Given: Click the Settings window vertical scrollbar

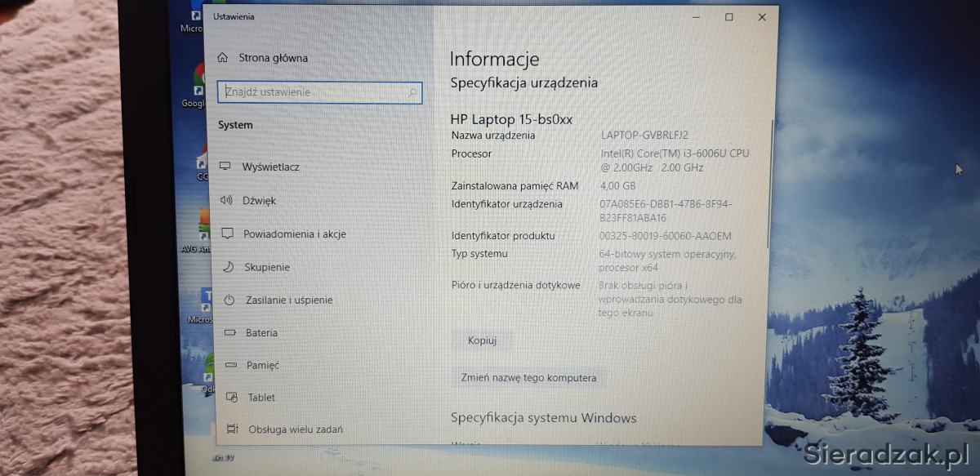Looking at the screenshot, I should click(x=768, y=184).
